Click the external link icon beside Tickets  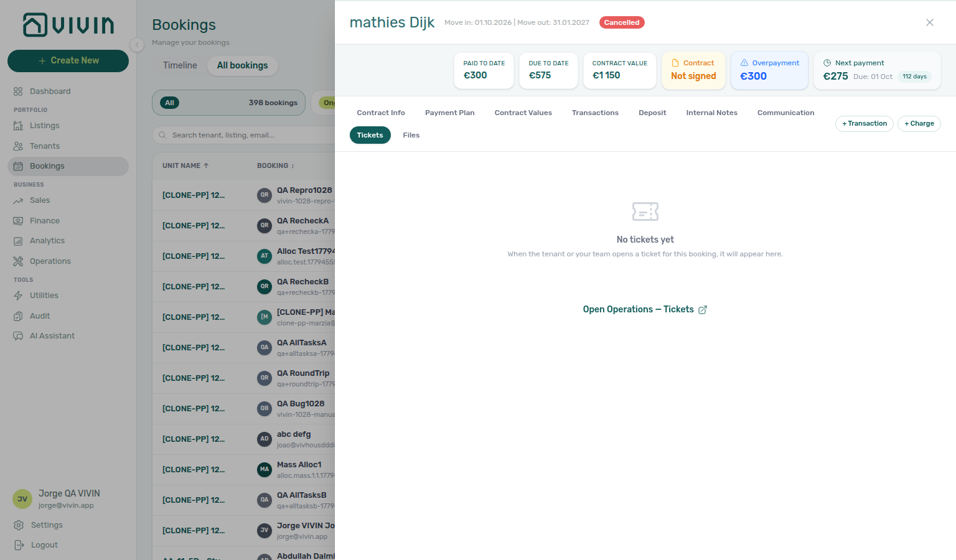tap(703, 310)
